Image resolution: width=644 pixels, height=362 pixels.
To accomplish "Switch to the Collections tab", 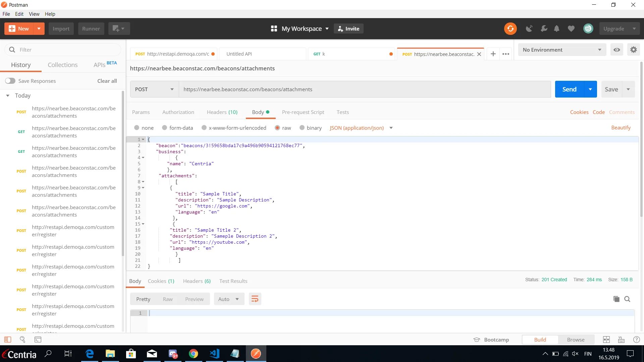I will tap(62, 65).
